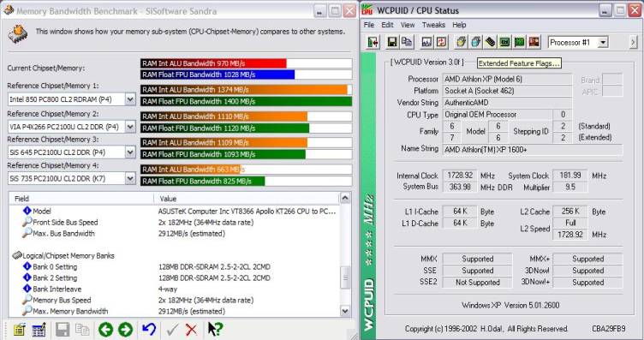Click the Internal Clock value 1728.92
The width and height of the screenshot is (644, 340).
[460, 176]
